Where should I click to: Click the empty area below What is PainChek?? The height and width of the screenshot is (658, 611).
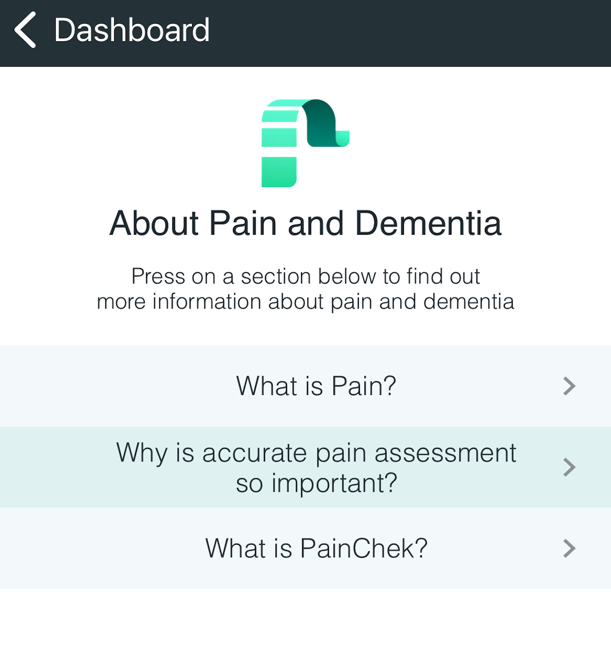point(306,623)
